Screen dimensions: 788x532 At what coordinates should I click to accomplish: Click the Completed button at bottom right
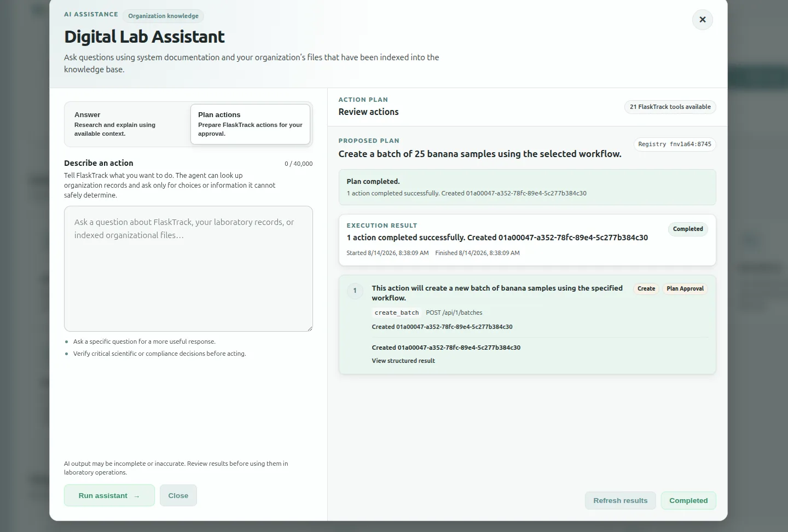click(688, 500)
